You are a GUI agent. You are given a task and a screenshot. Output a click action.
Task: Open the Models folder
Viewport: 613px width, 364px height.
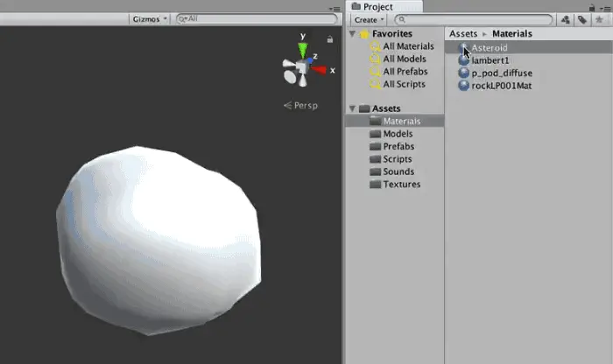398,134
